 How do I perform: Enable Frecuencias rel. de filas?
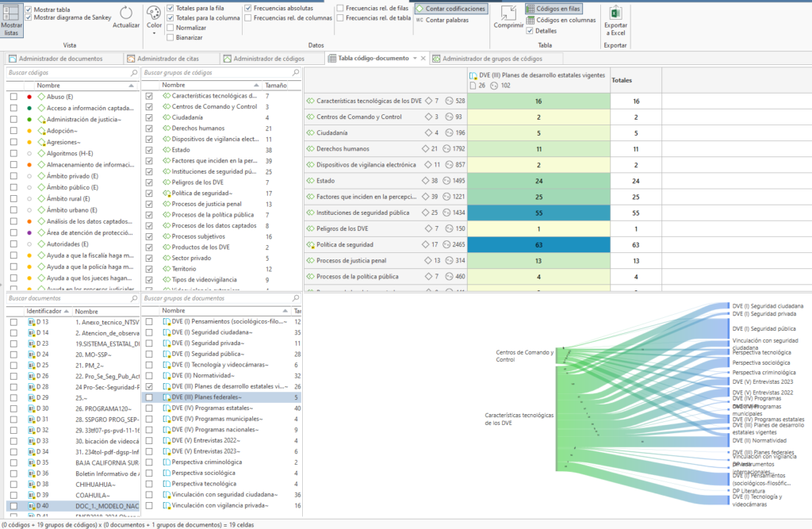tap(340, 8)
